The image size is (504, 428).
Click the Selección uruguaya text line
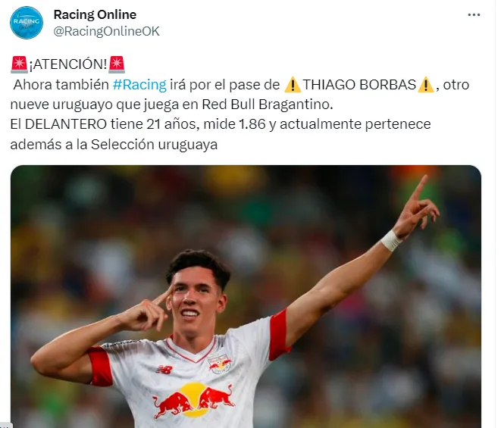coord(114,145)
